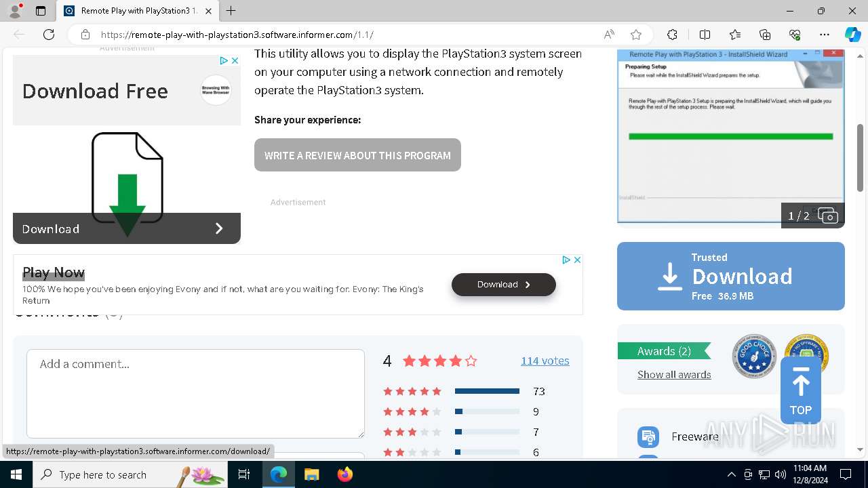Click the Freeware license icon
Image resolution: width=868 pixels, height=488 pixels.
(648, 436)
